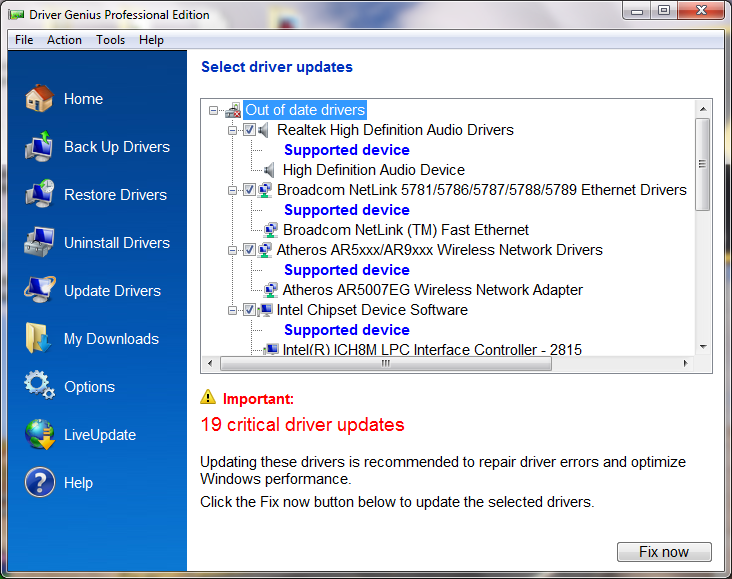
Task: Click the yellow warning triangle icon
Action: click(x=208, y=397)
